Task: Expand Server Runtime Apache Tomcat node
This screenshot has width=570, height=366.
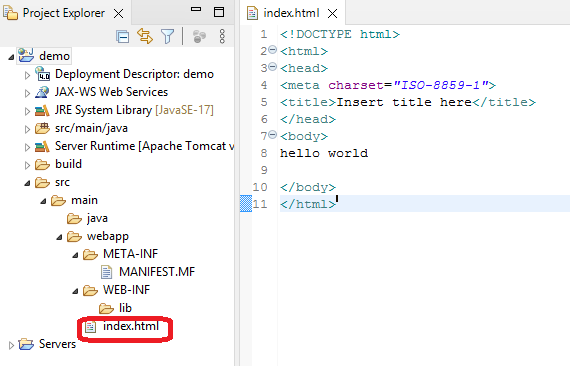Action: [27, 147]
